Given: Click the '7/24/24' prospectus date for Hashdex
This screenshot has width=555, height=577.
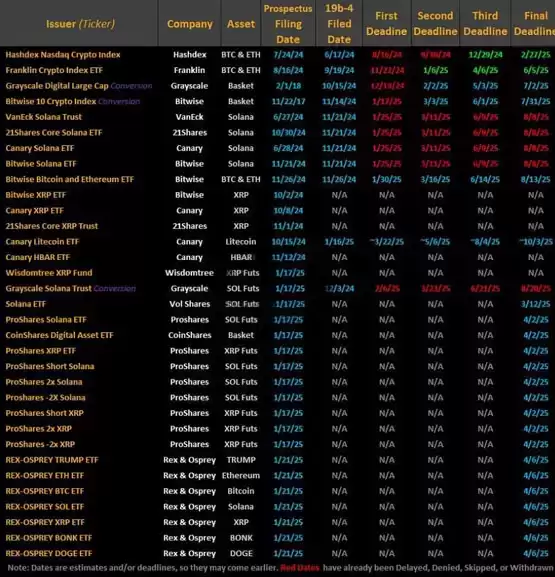Looking at the screenshot, I should pyautogui.click(x=289, y=55).
